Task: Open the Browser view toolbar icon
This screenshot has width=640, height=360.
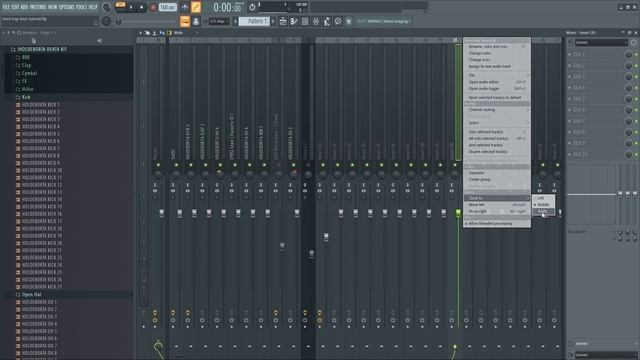Action: coord(327,21)
